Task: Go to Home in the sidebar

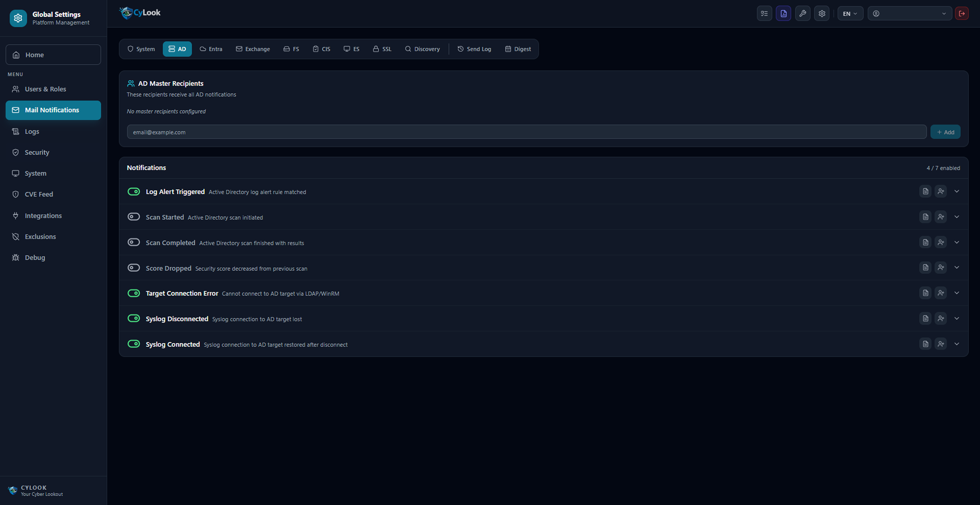Action: (53, 55)
